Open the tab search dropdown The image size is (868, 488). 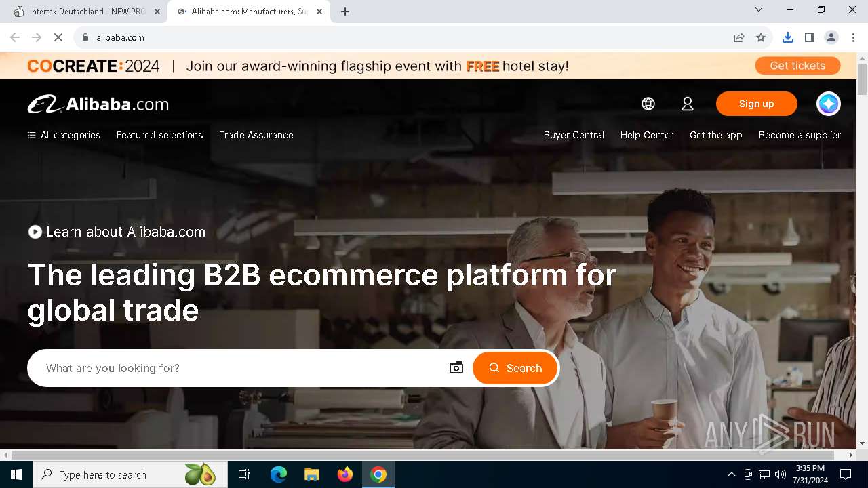[759, 9]
